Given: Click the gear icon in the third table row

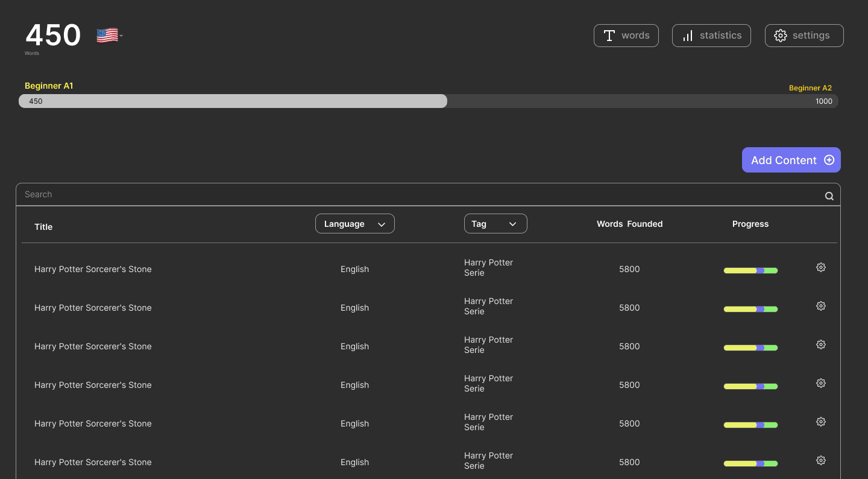Looking at the screenshot, I should click(x=820, y=344).
